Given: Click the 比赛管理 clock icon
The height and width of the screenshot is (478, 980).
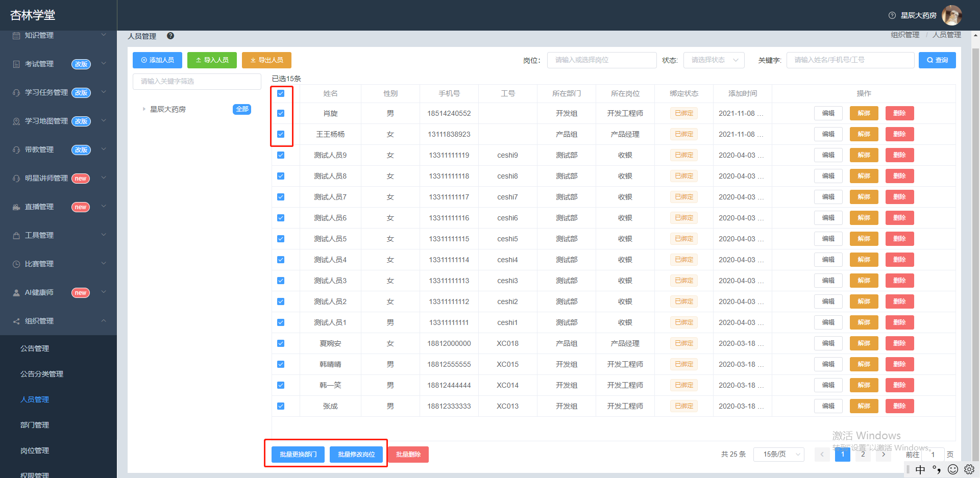Looking at the screenshot, I should coord(16,264).
